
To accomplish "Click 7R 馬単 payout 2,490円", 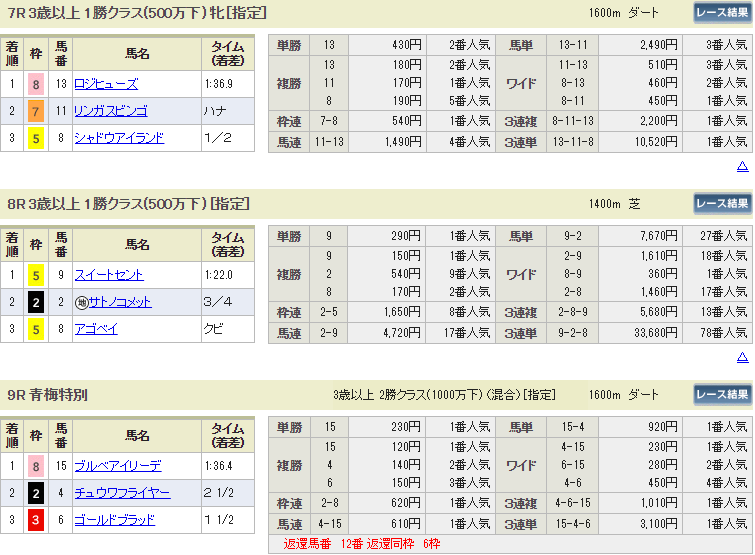I will point(659,45).
